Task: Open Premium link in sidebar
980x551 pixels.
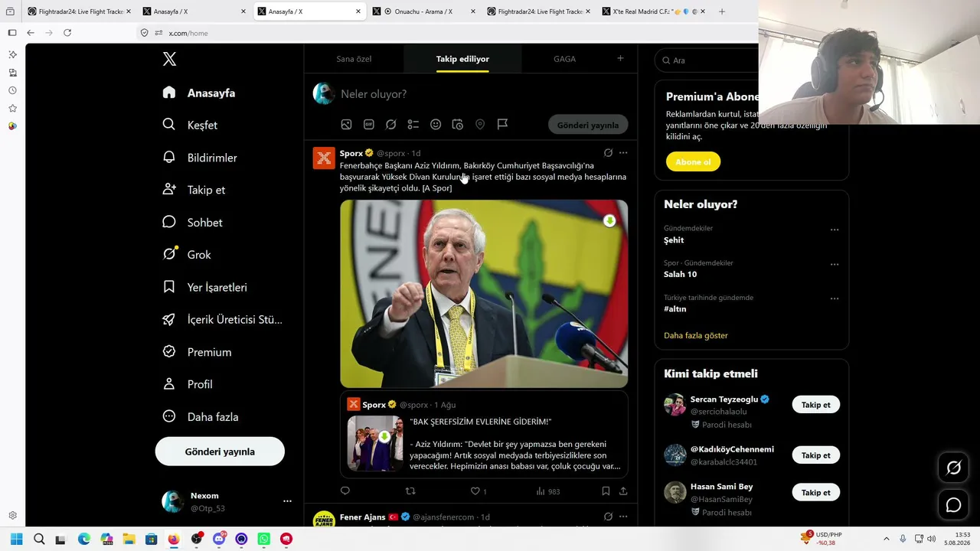Action: tap(198, 352)
